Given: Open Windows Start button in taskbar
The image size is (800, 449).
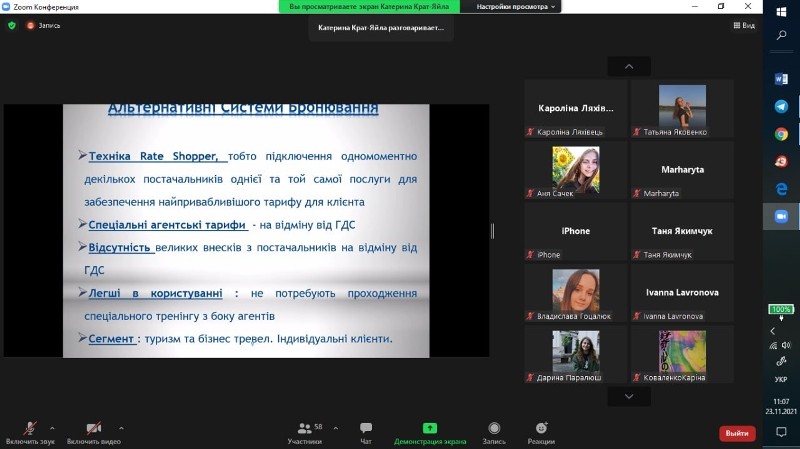Looking at the screenshot, I should (781, 11).
